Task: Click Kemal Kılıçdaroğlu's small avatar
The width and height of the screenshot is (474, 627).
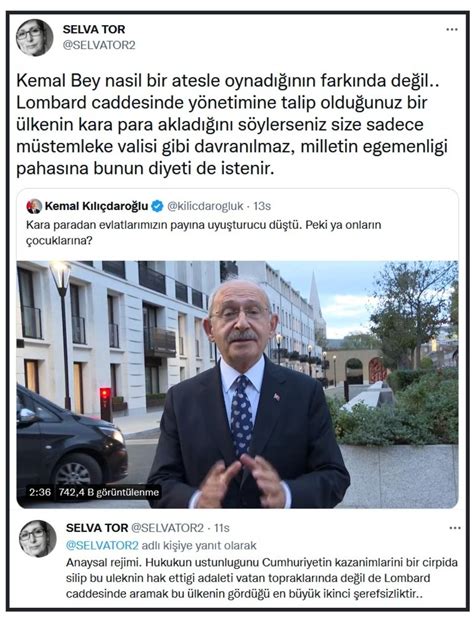Action: [34, 206]
